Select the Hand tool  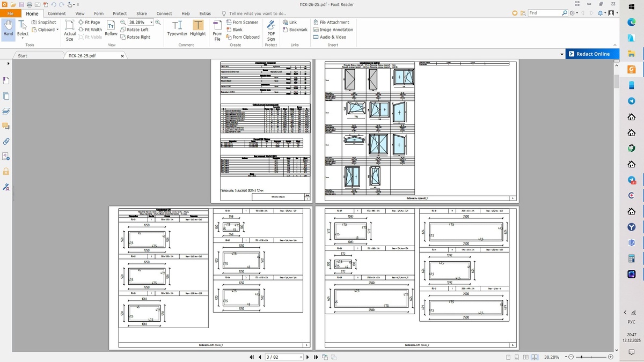coord(8,28)
